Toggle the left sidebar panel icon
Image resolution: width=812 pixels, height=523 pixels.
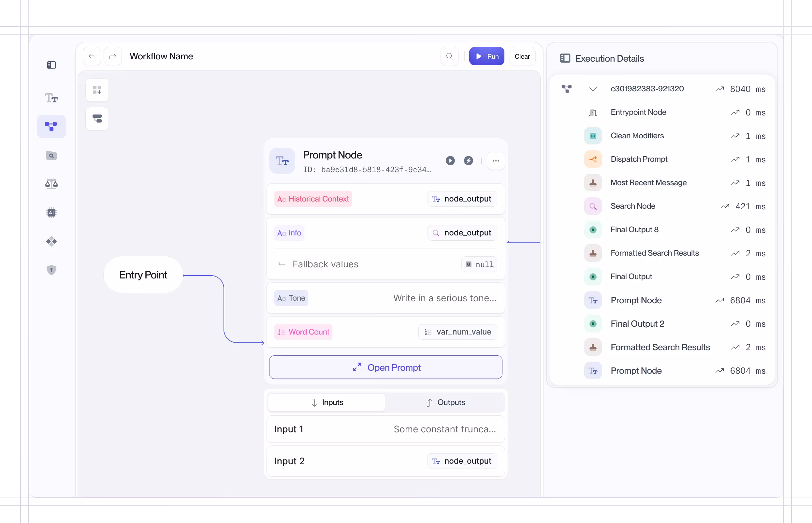(51, 65)
